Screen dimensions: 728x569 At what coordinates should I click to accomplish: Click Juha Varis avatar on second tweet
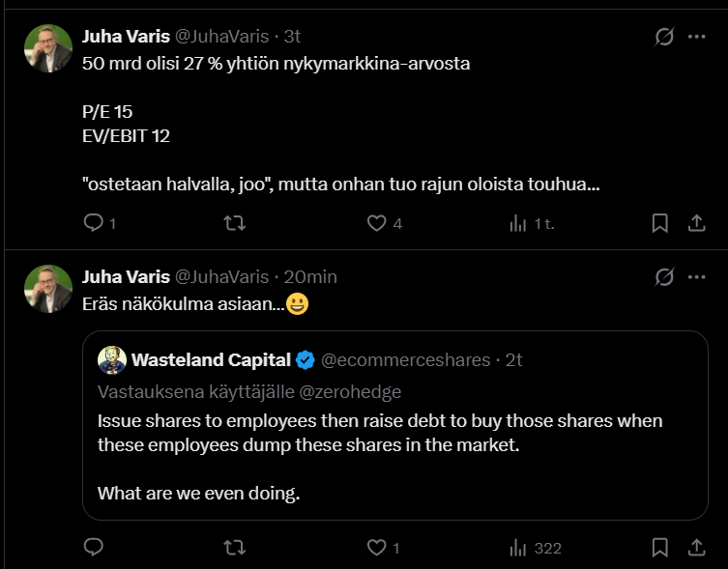[x=48, y=289]
